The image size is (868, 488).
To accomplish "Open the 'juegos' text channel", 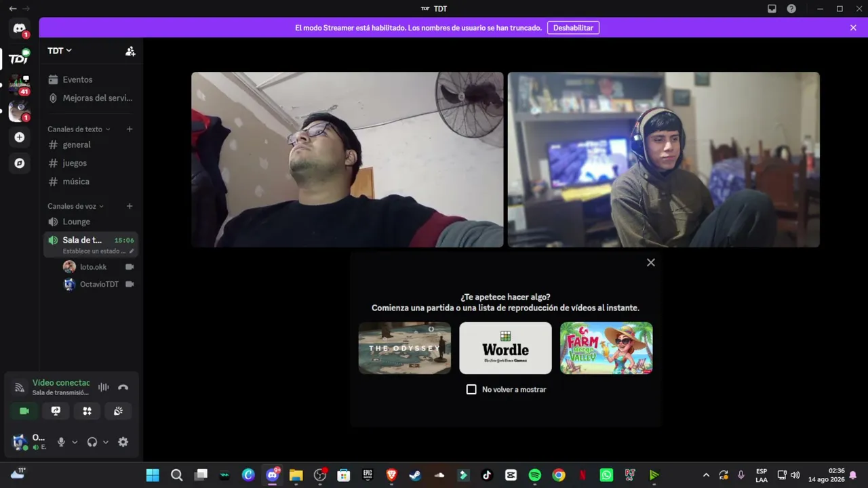I will click(91, 163).
